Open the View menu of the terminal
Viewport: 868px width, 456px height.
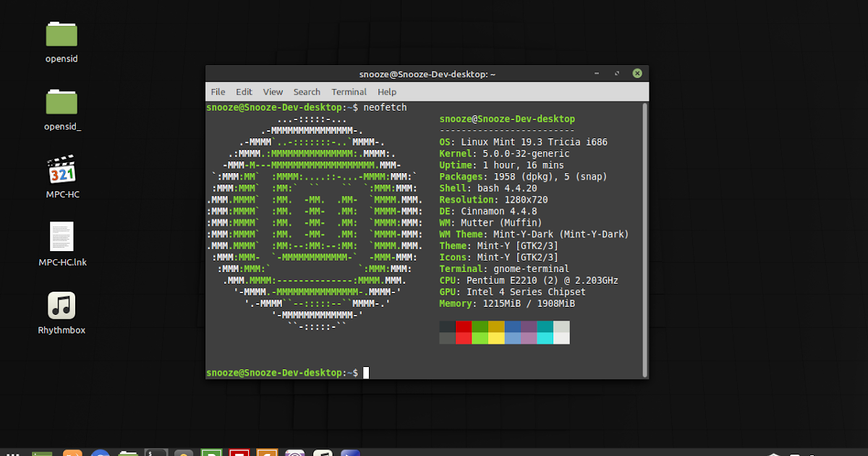pos(273,91)
